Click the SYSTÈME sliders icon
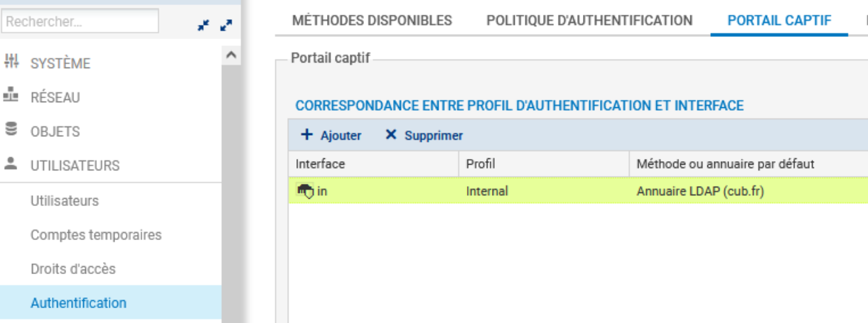868x323 pixels. point(11,63)
